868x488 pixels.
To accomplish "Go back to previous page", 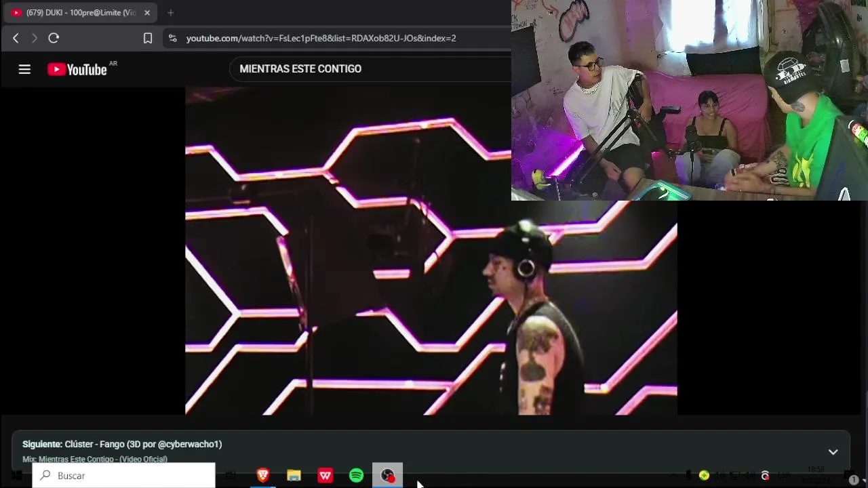I will [16, 39].
